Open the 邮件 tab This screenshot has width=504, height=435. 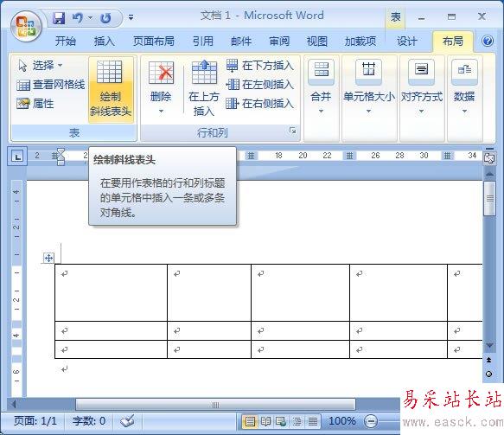point(241,42)
